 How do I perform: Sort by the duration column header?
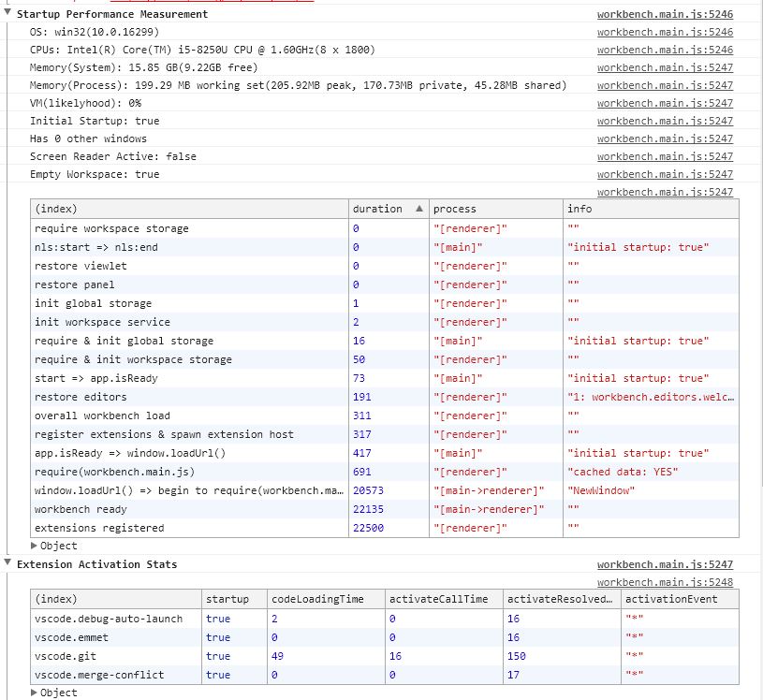[x=389, y=209]
